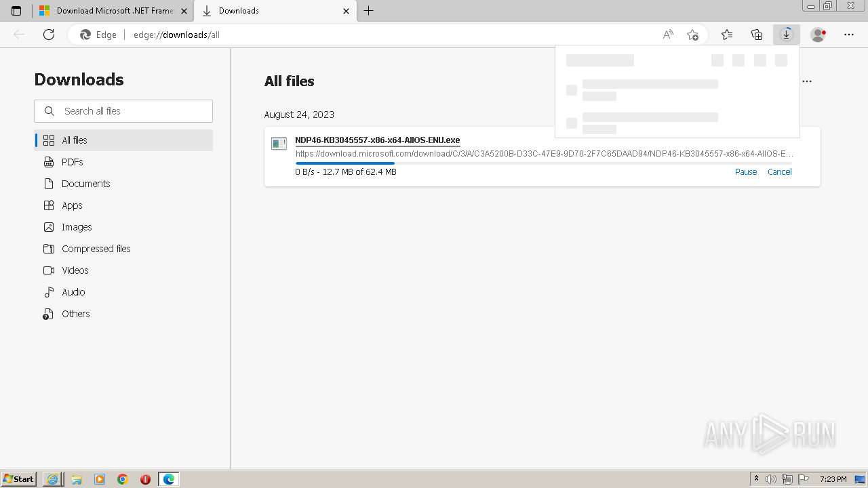
Task: Open the profile avatar menu
Action: click(818, 35)
